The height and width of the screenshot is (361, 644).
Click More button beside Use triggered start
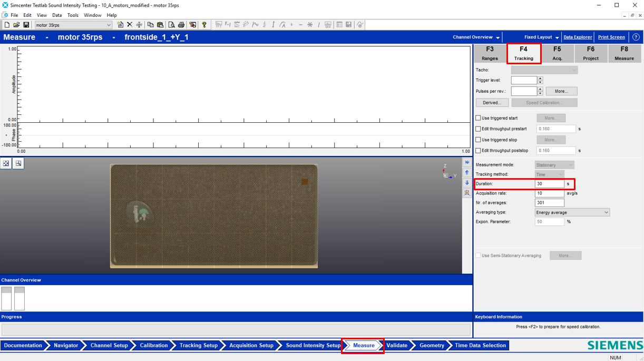pos(551,118)
